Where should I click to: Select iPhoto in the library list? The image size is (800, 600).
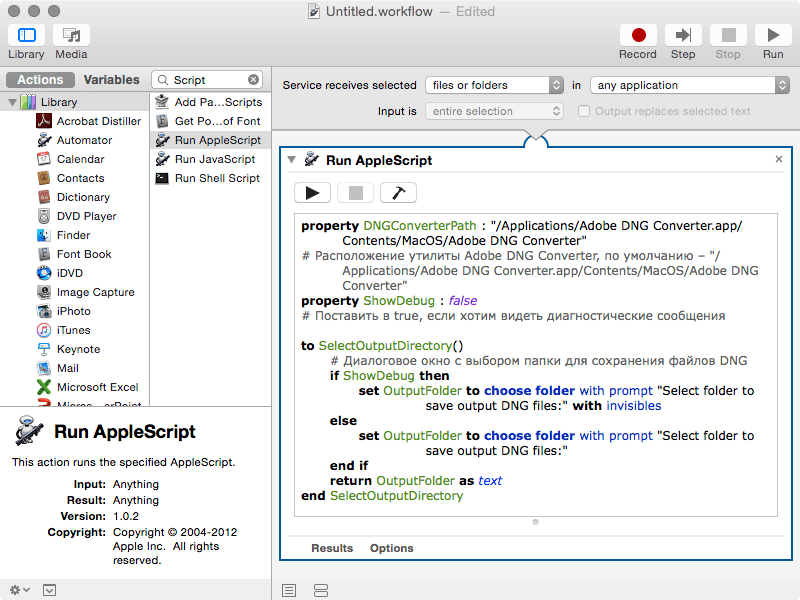pyautogui.click(x=63, y=311)
